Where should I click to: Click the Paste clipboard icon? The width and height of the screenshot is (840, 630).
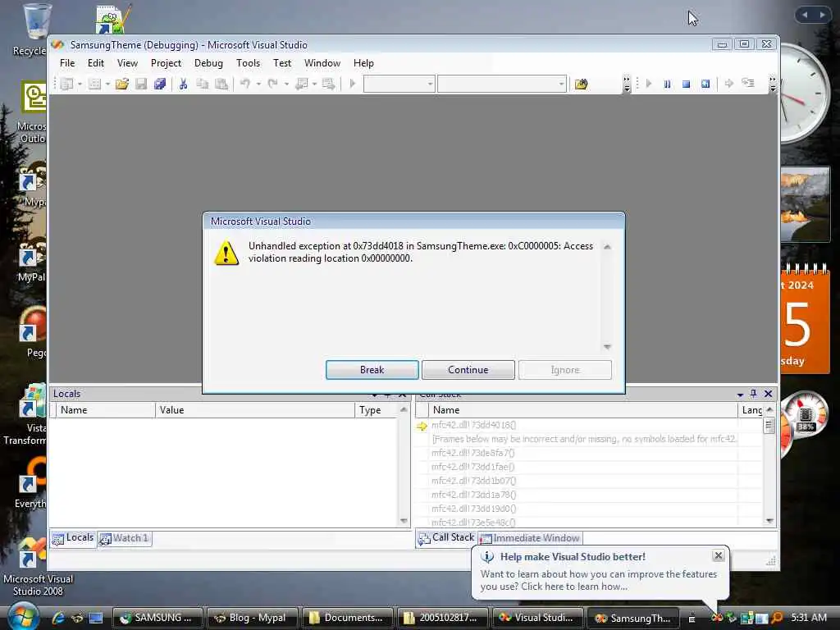(x=221, y=84)
